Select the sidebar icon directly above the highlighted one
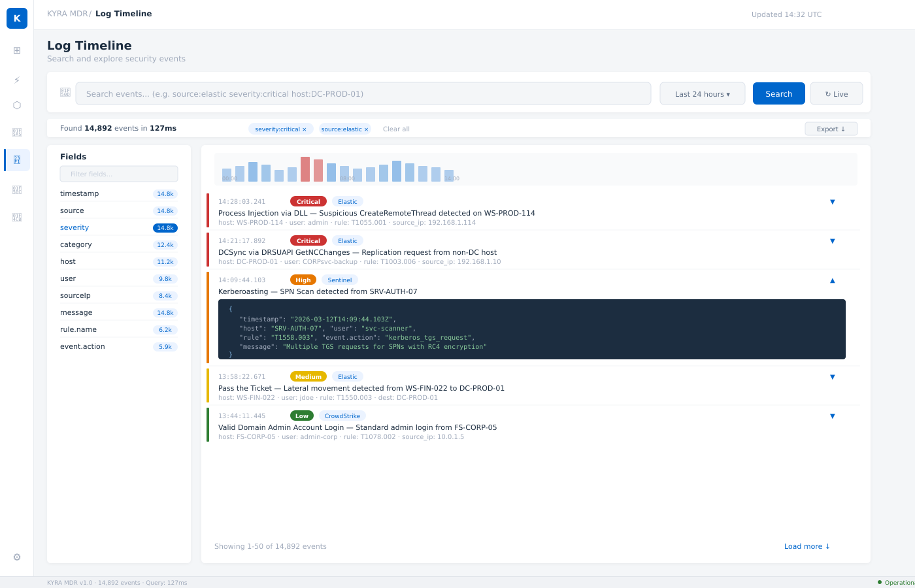 click(17, 131)
